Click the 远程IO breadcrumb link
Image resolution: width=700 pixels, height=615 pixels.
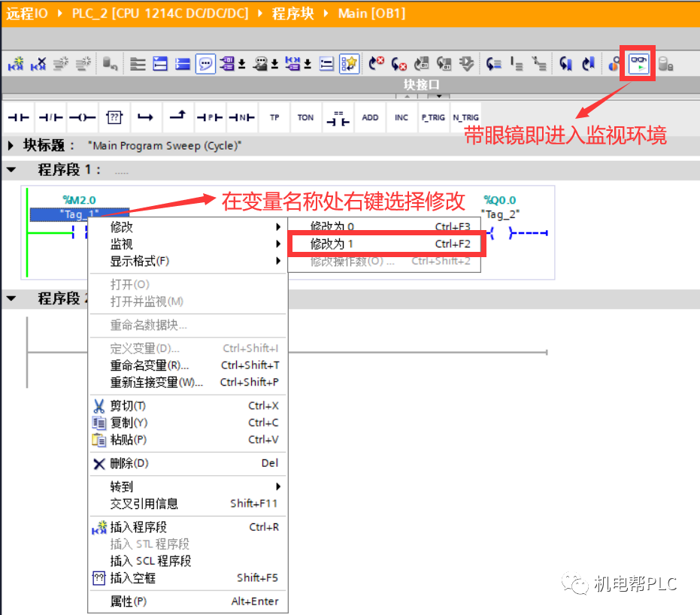(26, 14)
